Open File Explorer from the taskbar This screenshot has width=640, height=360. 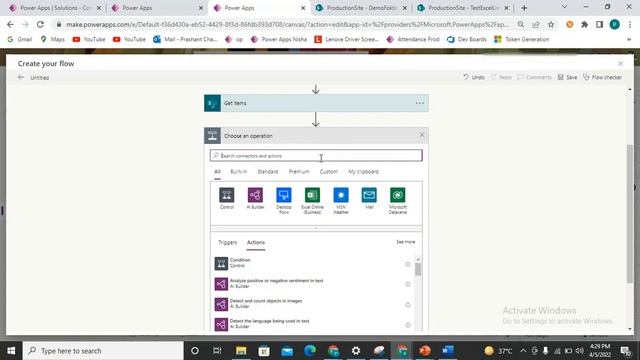tap(241, 351)
